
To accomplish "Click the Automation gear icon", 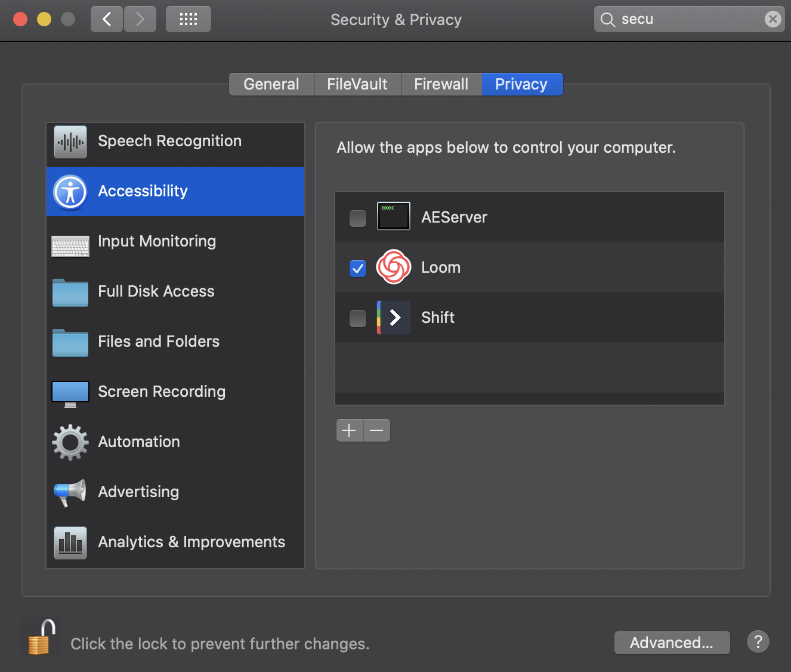I will [x=70, y=442].
